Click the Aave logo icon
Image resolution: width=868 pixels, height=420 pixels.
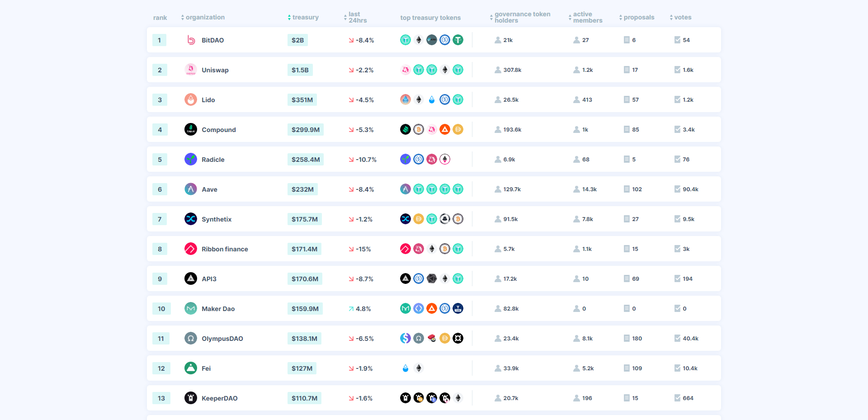click(190, 189)
